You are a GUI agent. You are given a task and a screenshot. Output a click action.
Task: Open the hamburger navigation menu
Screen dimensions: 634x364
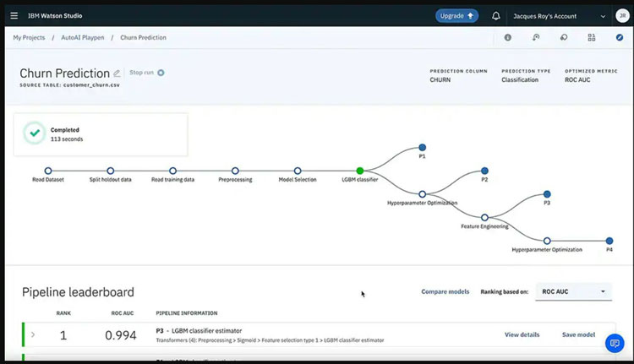pyautogui.click(x=14, y=16)
